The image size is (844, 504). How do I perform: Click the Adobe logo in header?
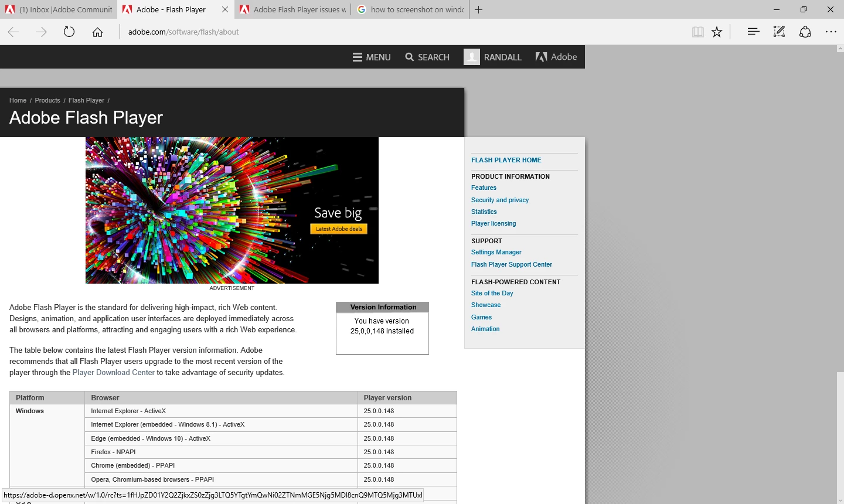coord(556,57)
